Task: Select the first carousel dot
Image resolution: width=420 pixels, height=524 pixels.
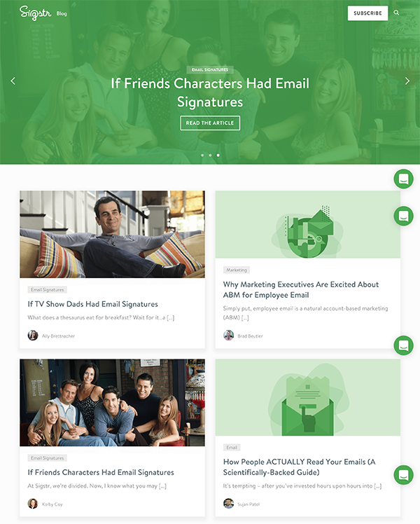Action: [x=202, y=156]
